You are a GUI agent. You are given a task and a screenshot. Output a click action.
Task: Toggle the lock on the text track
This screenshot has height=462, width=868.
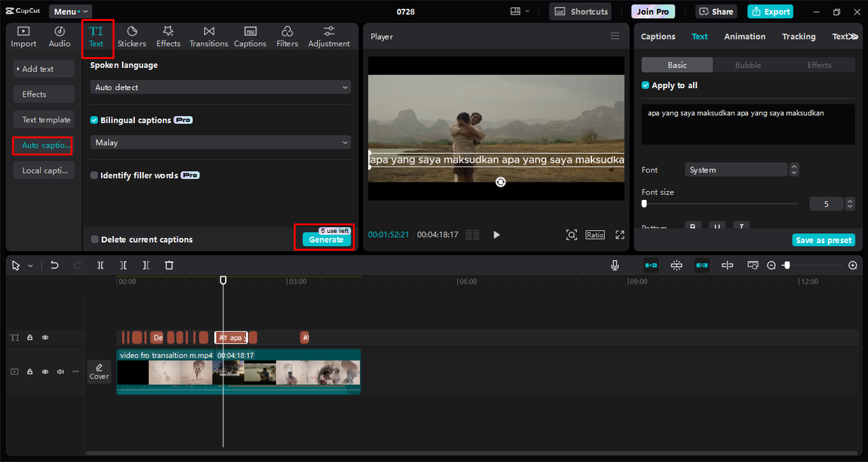[30, 337]
